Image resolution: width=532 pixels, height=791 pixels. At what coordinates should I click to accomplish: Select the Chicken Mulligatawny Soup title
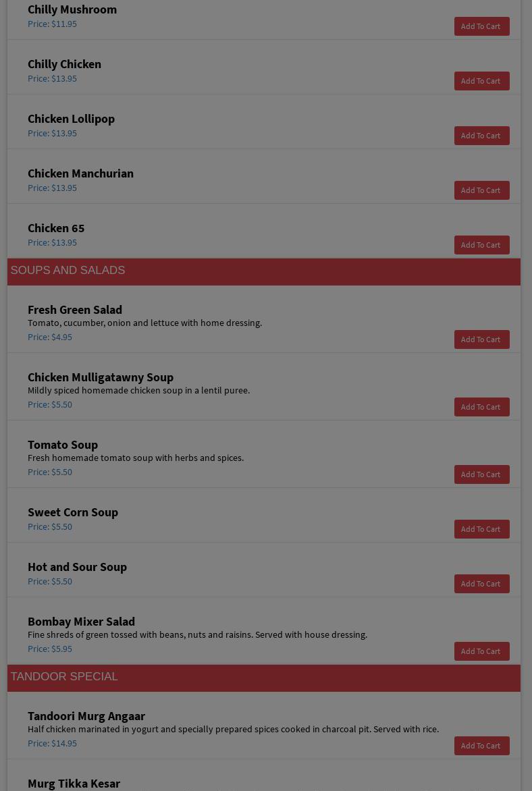(x=101, y=377)
